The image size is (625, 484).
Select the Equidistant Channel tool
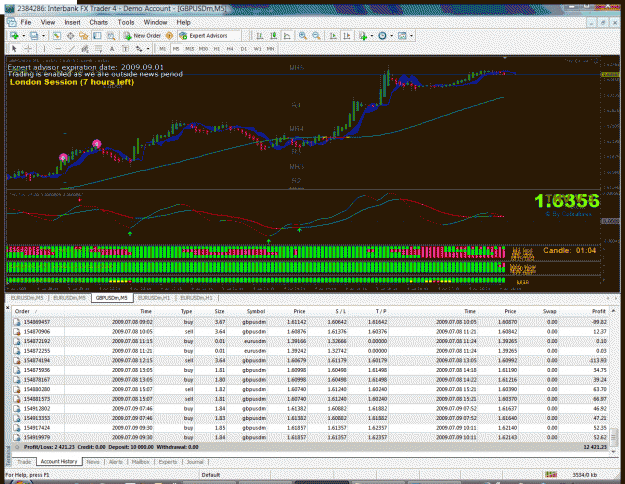pos(85,49)
